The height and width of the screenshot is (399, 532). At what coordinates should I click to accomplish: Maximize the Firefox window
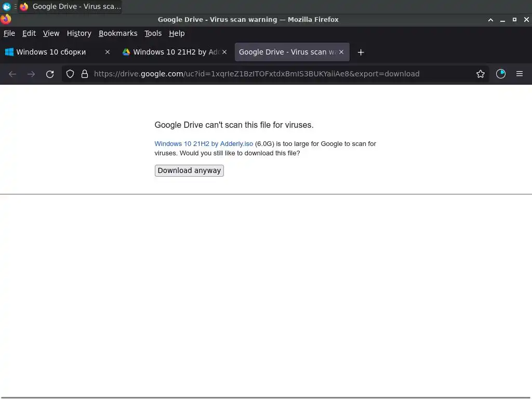pos(514,20)
